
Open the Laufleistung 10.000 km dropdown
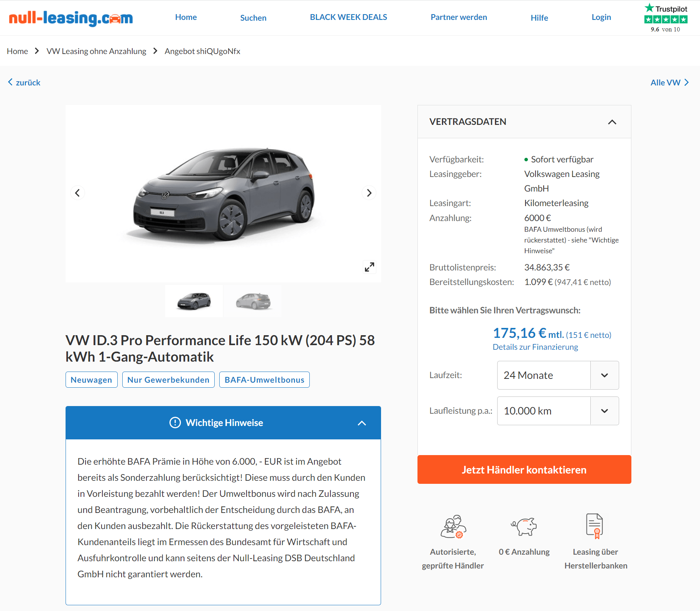pos(558,411)
